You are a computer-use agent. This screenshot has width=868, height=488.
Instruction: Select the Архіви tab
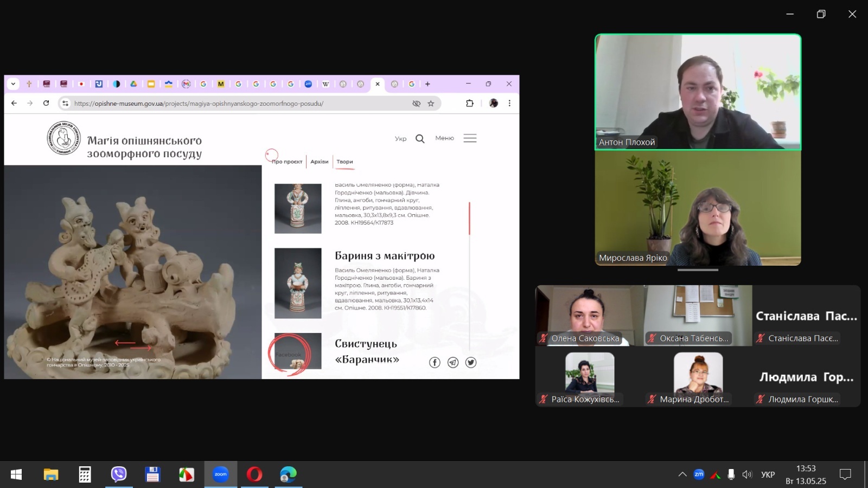tap(320, 162)
